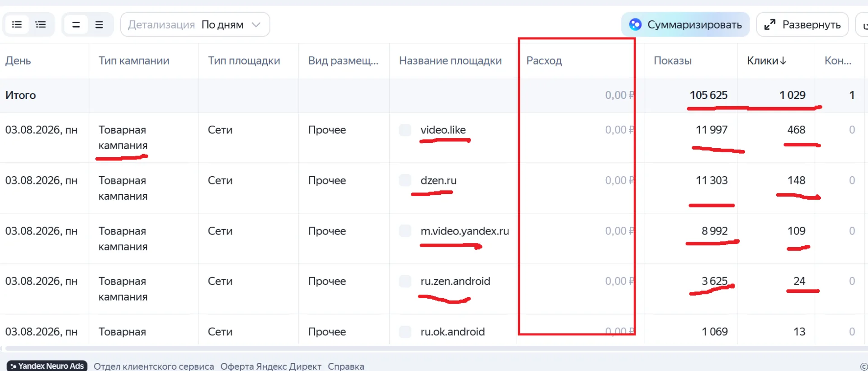Click the video.like placement name
868x371 pixels.
(443, 130)
